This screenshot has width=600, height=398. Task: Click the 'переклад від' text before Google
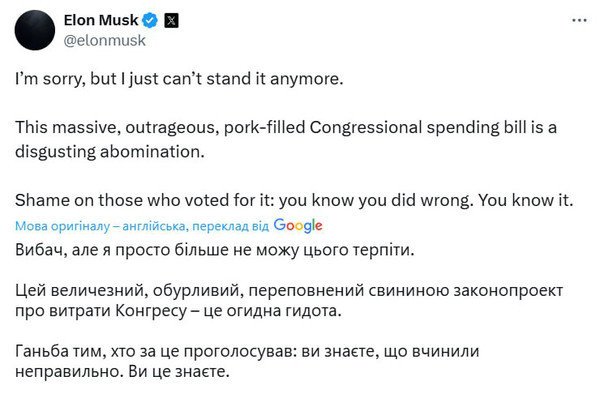230,226
